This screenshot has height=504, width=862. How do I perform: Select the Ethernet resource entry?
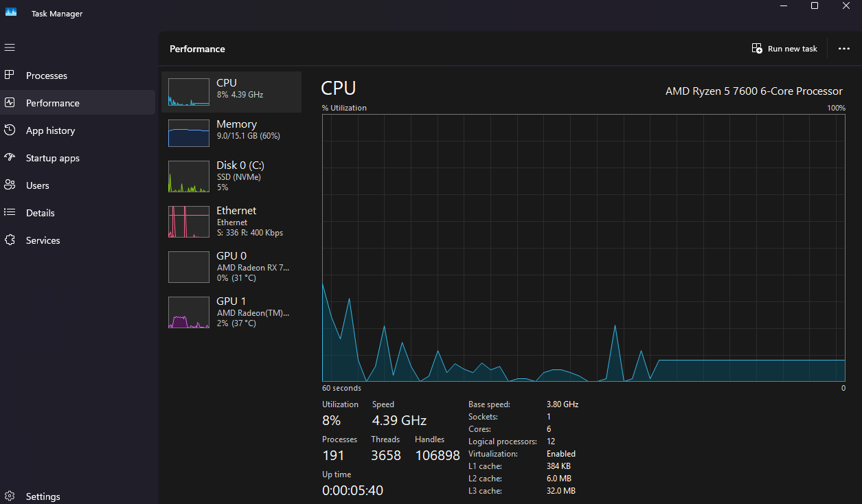pos(231,222)
